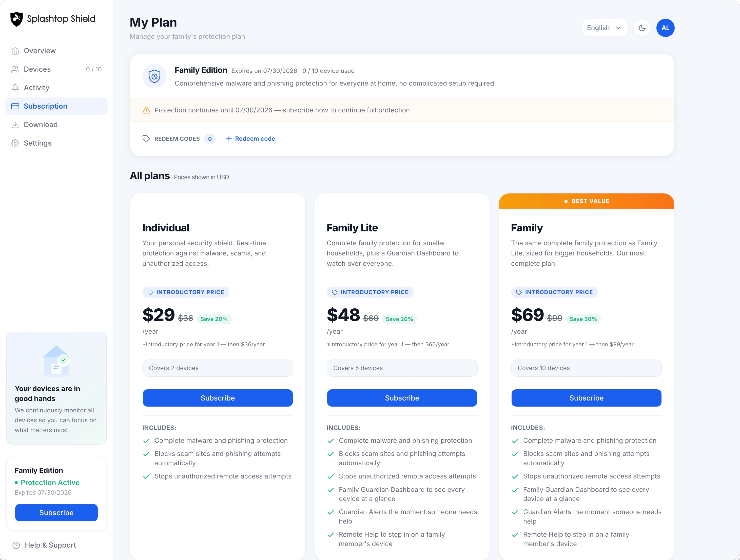Click the My Plan page heading

153,22
